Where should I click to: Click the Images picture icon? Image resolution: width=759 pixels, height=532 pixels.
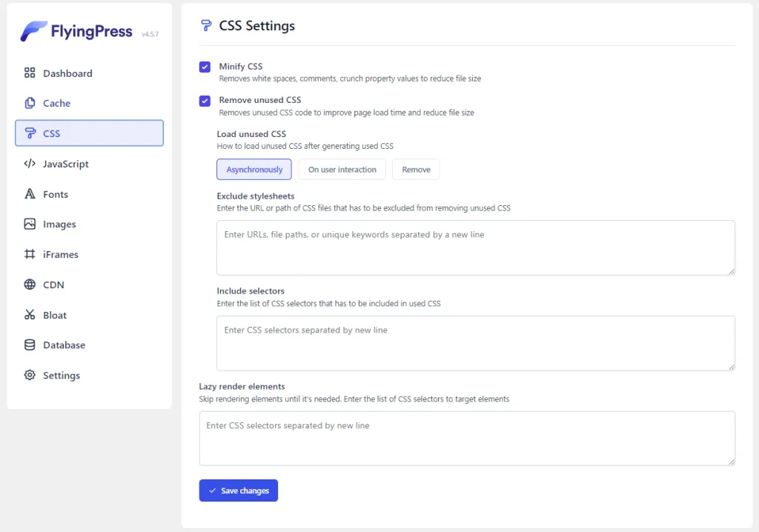pos(30,224)
